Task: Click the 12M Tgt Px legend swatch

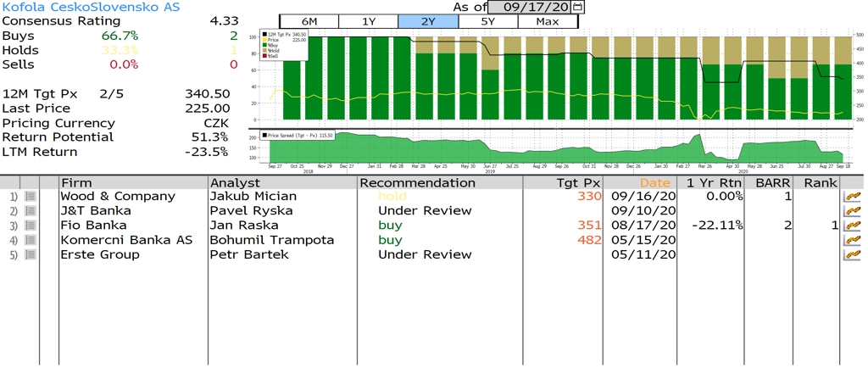Action: (265, 34)
